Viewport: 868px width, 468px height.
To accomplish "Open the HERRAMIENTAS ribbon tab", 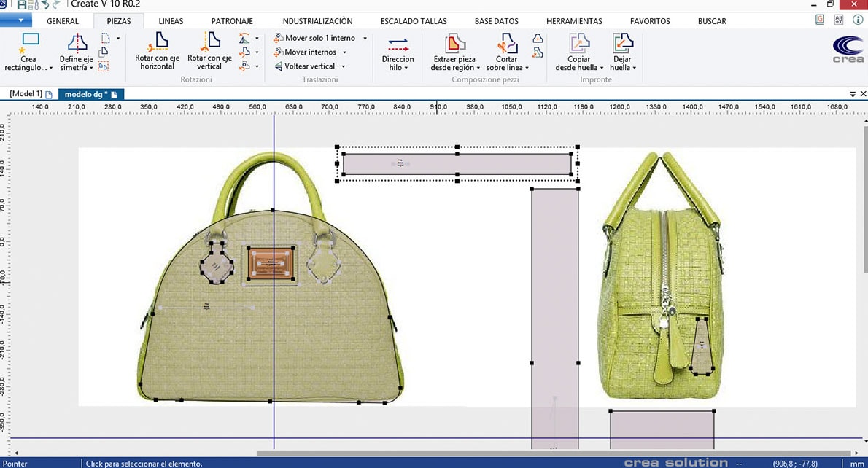I will pos(574,21).
